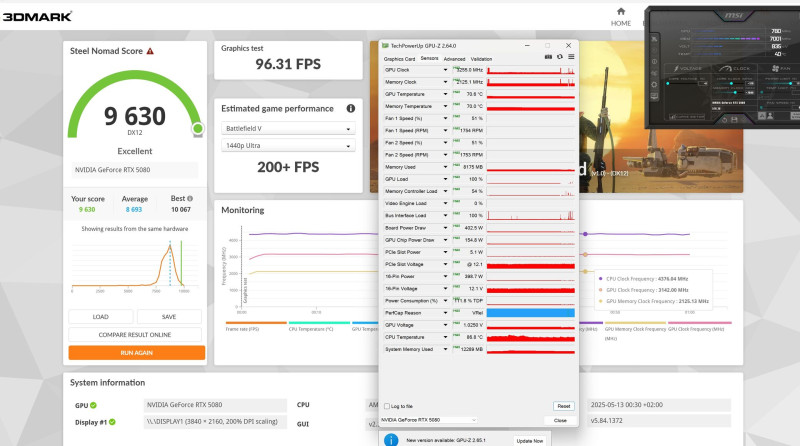Open GPU Clock sensor dropdown arrow
This screenshot has height=446, width=800.
(445, 70)
